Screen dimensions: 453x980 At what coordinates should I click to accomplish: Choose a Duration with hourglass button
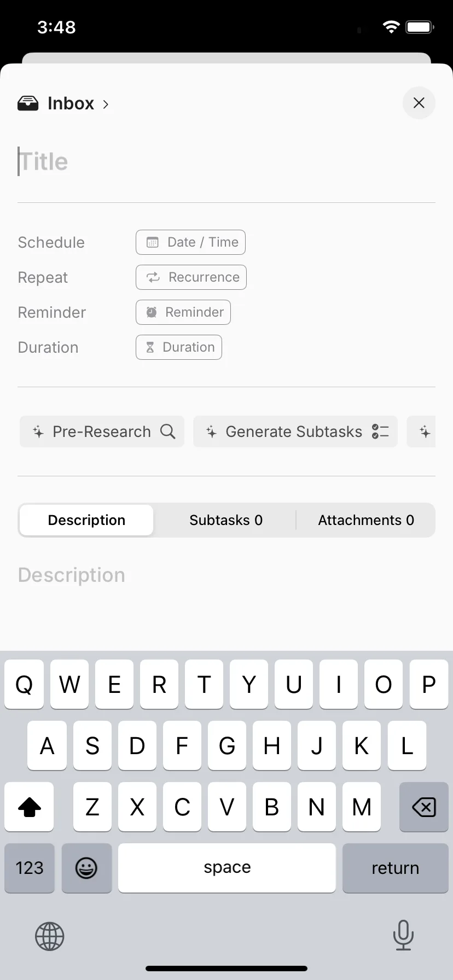(x=179, y=347)
